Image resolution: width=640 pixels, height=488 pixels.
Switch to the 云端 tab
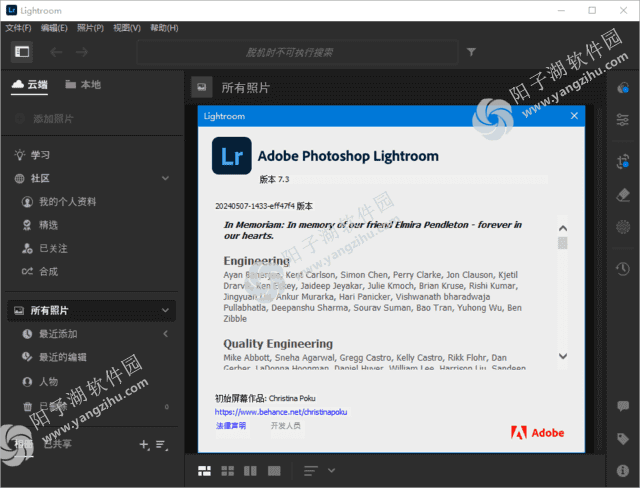tap(29, 85)
